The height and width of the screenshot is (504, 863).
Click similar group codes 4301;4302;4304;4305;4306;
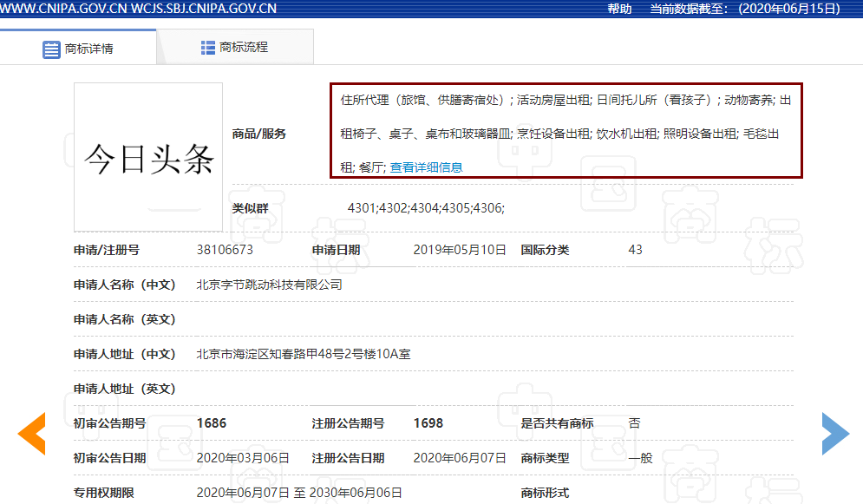click(426, 208)
